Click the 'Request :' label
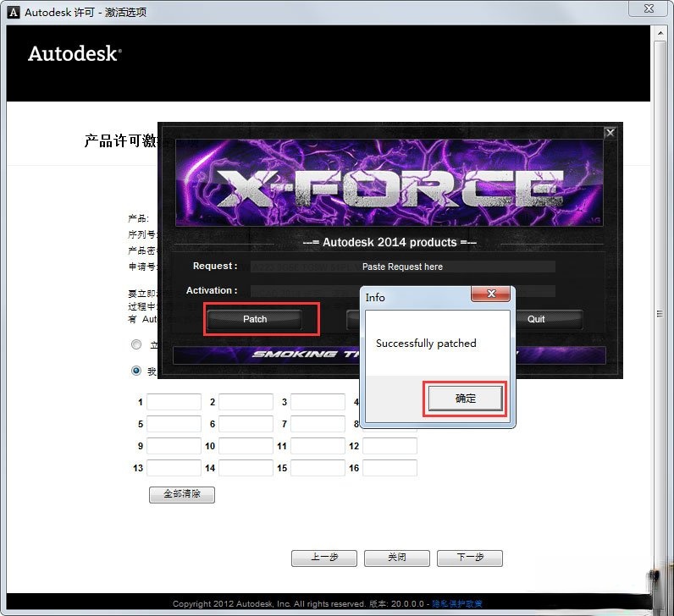 [215, 266]
